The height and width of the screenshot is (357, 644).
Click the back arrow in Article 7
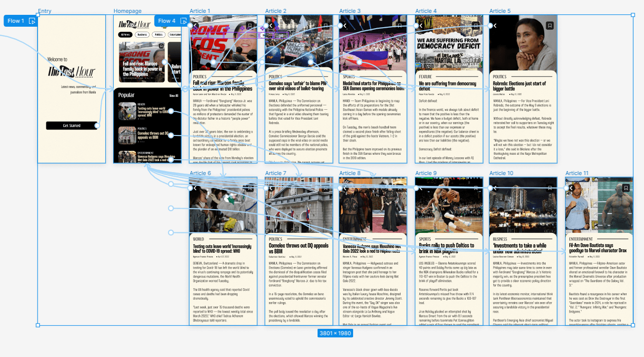271,188
